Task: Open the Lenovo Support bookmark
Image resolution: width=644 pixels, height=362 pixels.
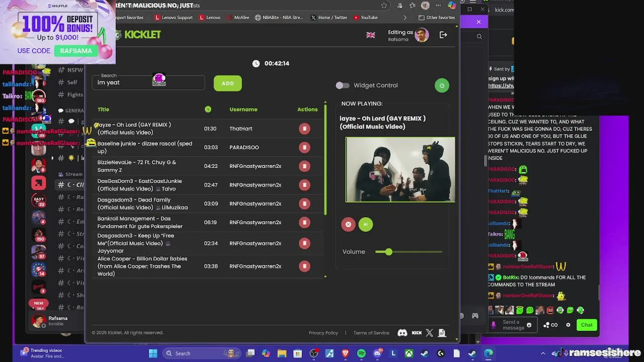Action: 174,18
